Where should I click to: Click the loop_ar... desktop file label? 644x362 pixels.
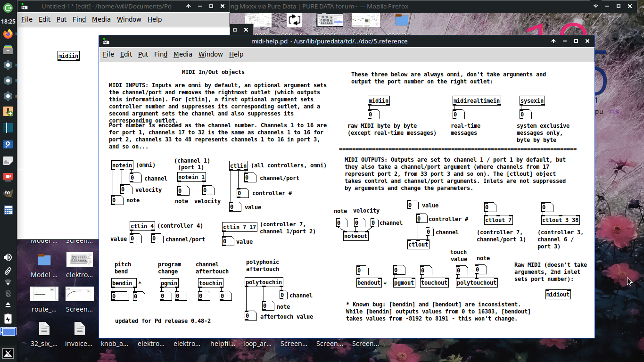(x=257, y=344)
